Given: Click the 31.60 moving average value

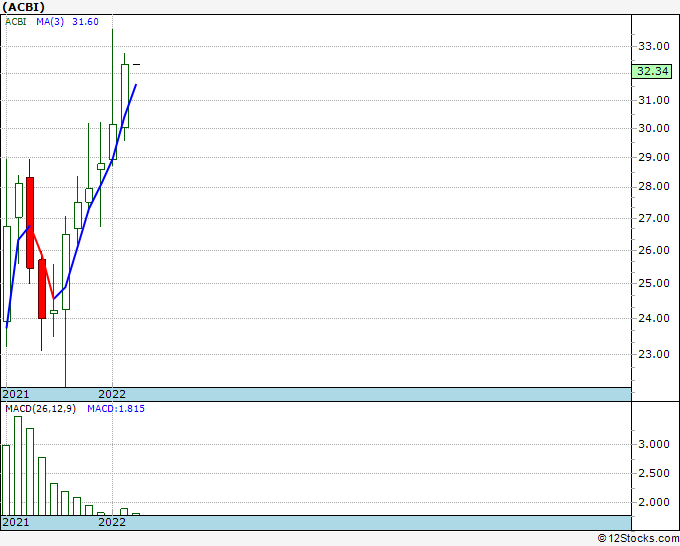Looking at the screenshot, I should [x=85, y=22].
